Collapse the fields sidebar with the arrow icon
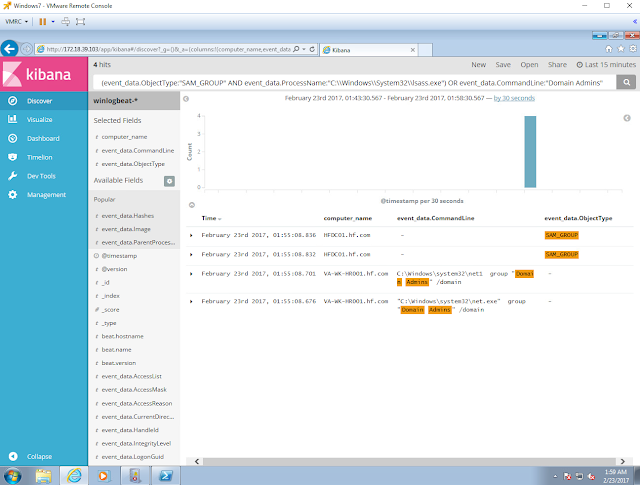 tap(186, 99)
